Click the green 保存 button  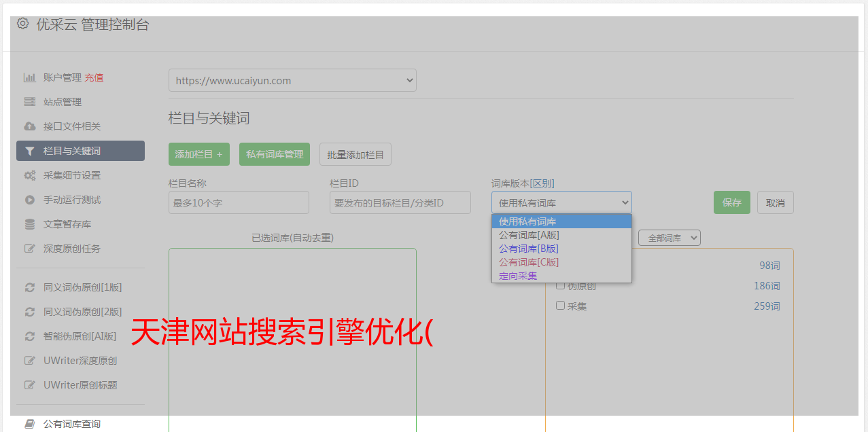point(732,202)
